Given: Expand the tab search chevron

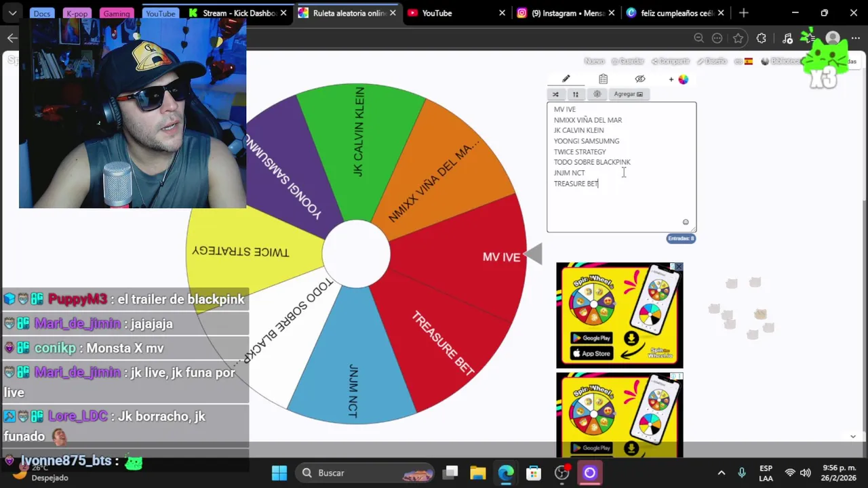Looking at the screenshot, I should click(12, 13).
